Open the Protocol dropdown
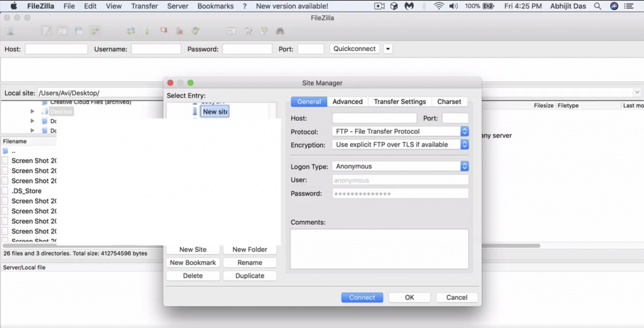The width and height of the screenshot is (644, 328). point(400,132)
